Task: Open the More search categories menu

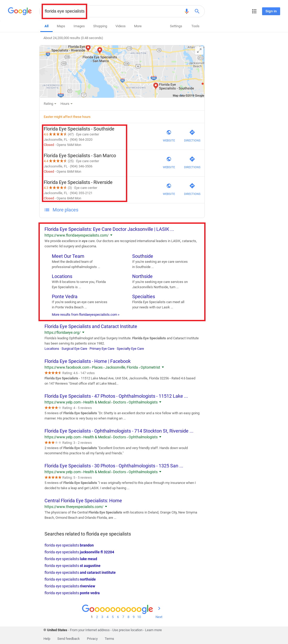Action: [138, 26]
